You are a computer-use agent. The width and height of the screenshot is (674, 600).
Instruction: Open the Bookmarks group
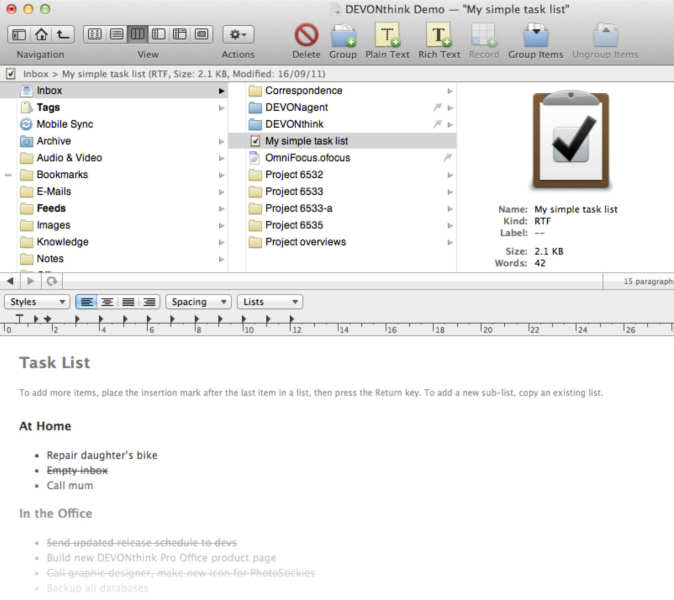[x=114, y=174]
